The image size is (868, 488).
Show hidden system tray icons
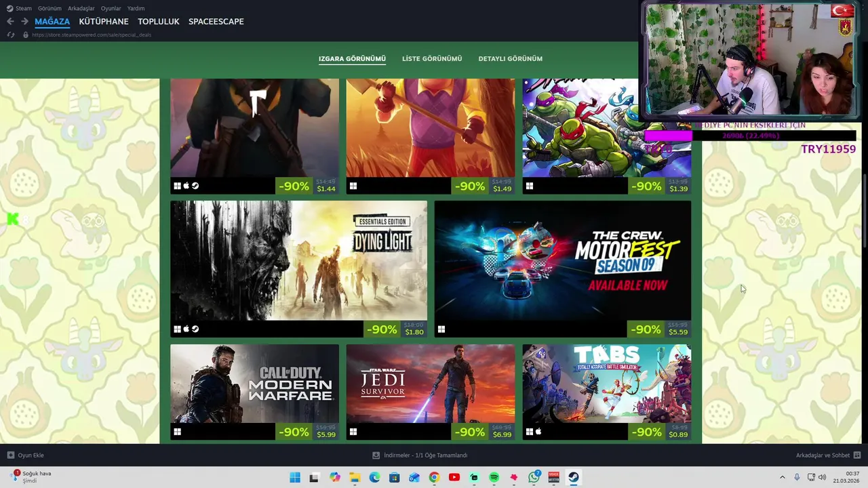(x=782, y=478)
